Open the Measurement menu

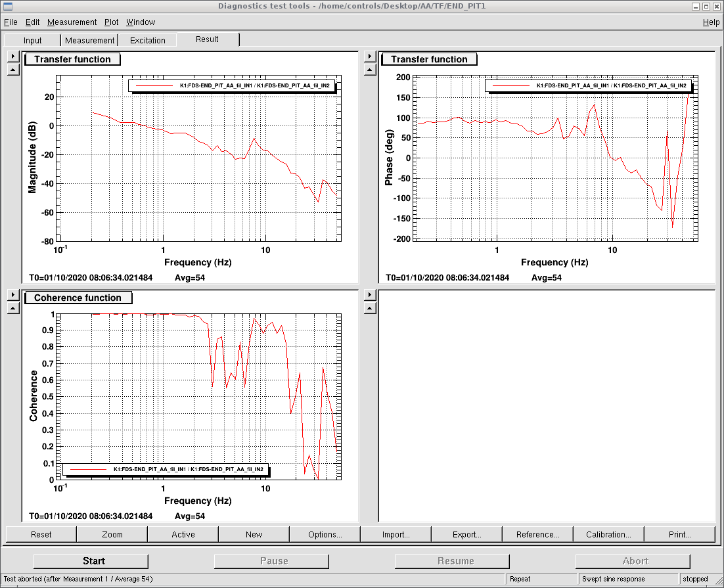72,22
